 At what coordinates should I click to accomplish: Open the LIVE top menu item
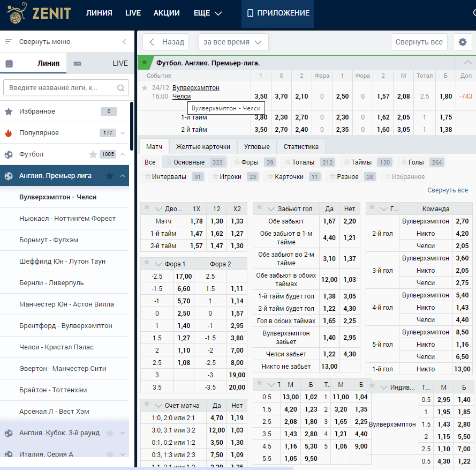[133, 13]
